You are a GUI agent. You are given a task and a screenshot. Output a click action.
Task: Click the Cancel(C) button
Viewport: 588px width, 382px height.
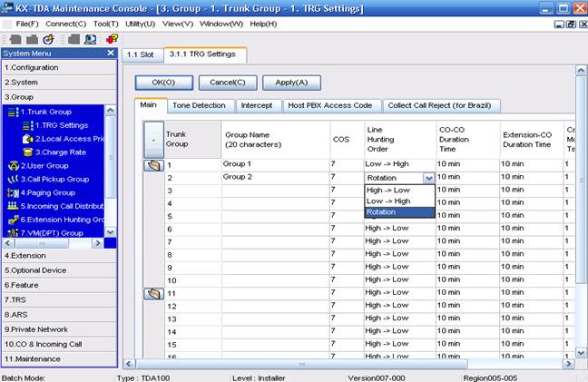228,83
